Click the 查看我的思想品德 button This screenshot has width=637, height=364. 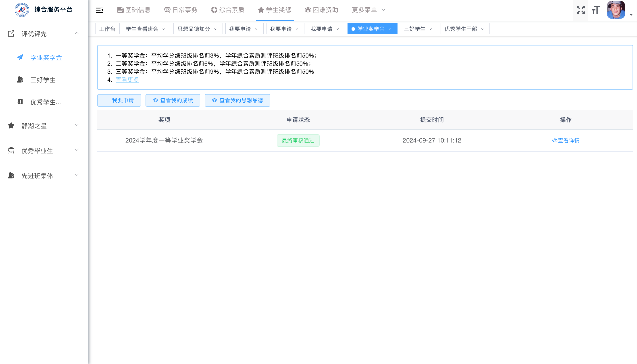(237, 100)
